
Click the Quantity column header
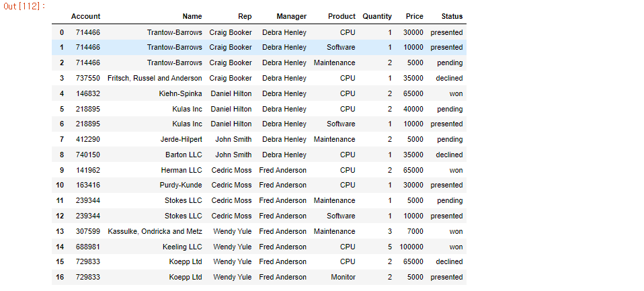(x=377, y=16)
